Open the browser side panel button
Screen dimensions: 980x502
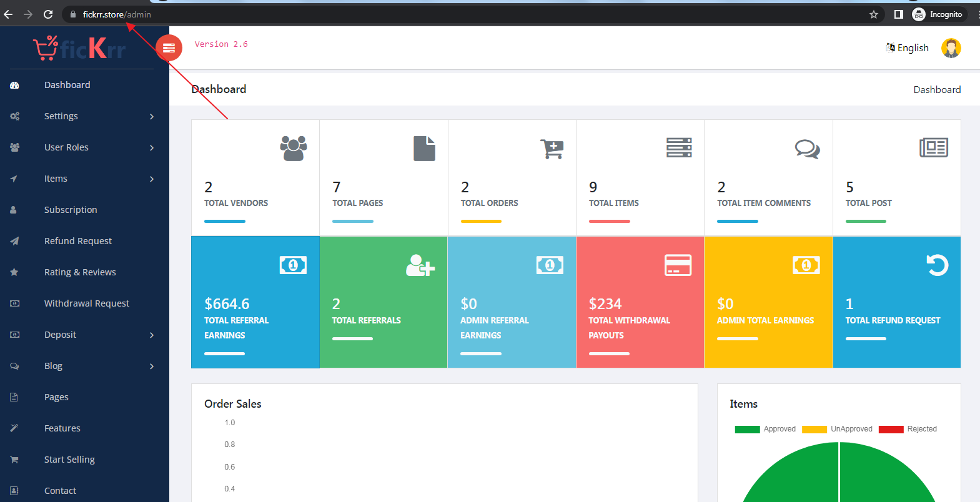898,14
